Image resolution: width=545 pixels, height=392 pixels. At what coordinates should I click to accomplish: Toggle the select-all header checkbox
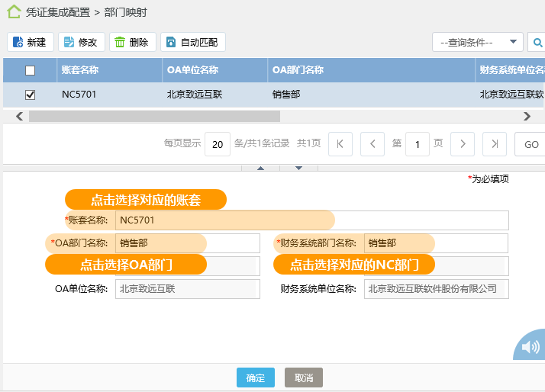tap(31, 70)
